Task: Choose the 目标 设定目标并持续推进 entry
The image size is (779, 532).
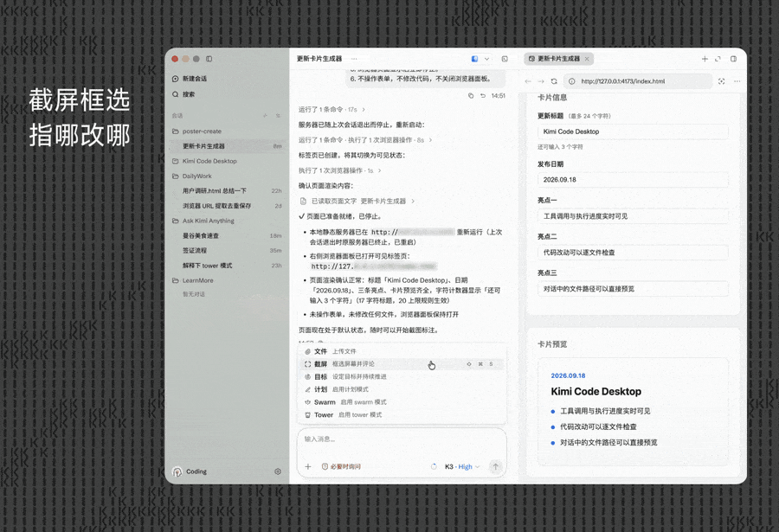Action: [402, 376]
